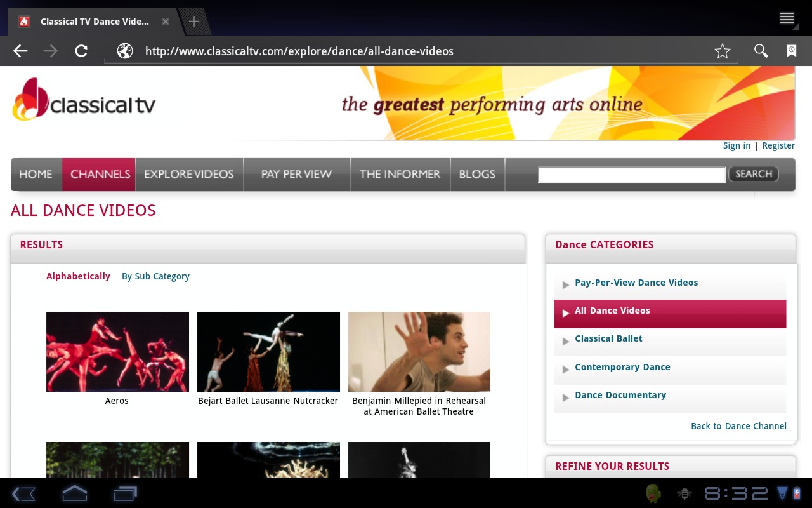
Task: Tap the Android back button in system bar
Action: tap(23, 493)
